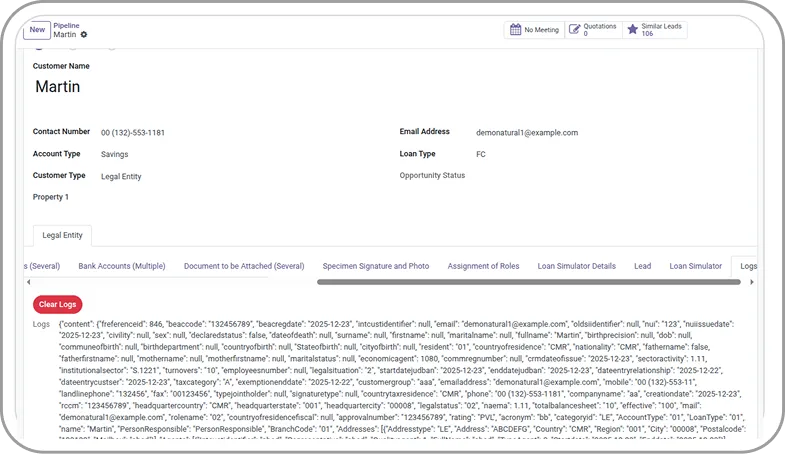Click the horizontal tab scrollbar thumb
The height and width of the screenshot is (454, 785).
[x=529, y=282]
